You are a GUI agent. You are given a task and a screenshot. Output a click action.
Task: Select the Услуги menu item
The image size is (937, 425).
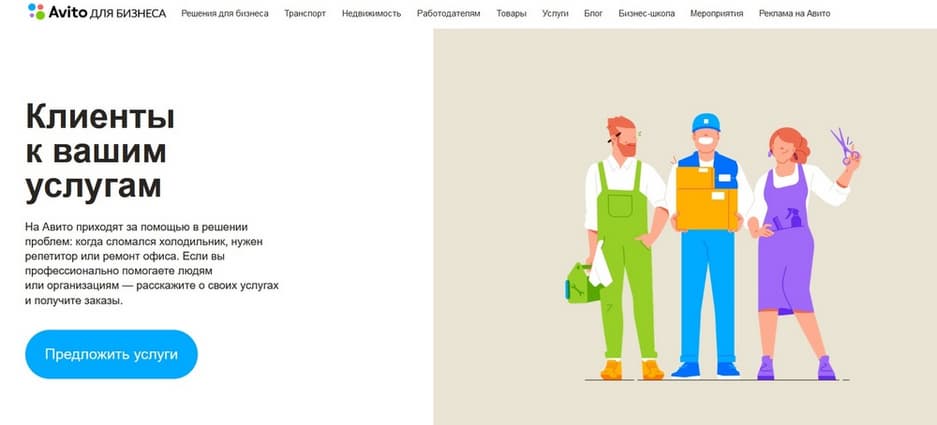pyautogui.click(x=555, y=13)
